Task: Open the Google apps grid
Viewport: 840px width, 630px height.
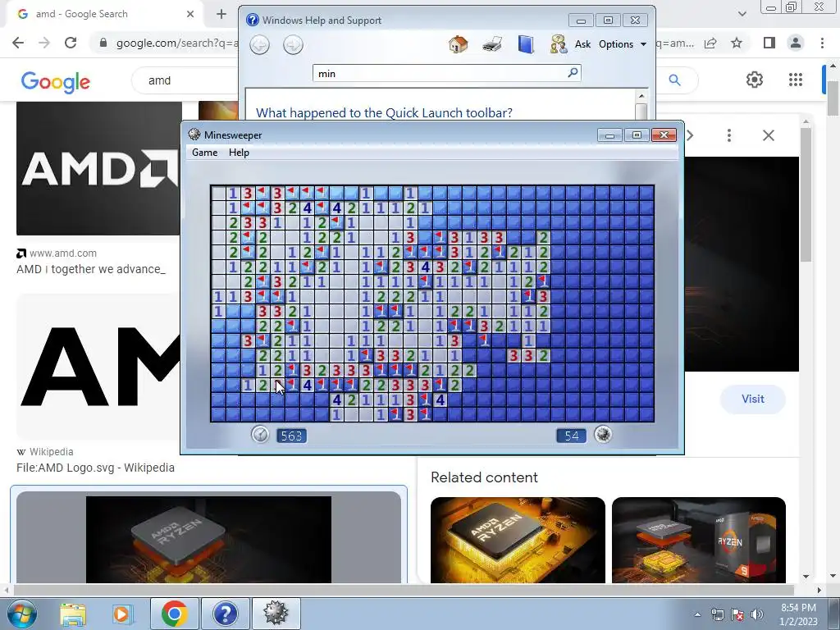Action: pos(796,80)
